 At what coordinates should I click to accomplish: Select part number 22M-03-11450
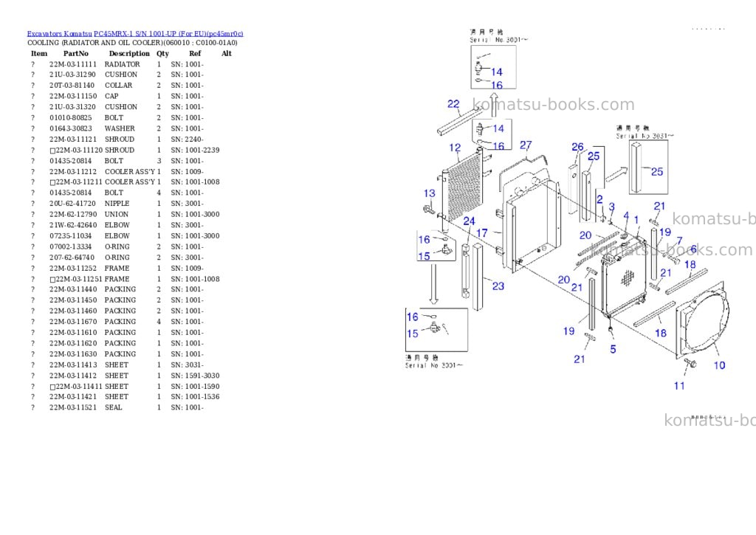[x=73, y=300]
